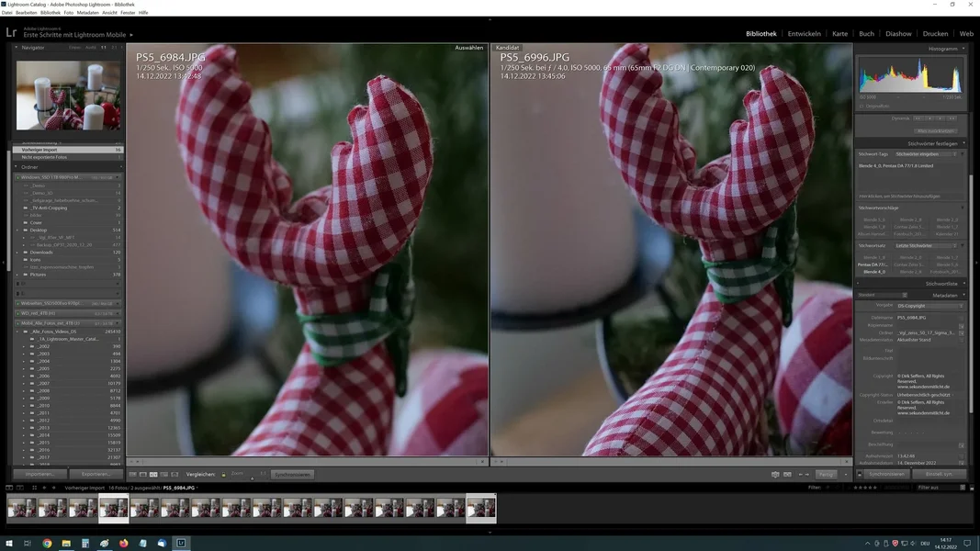The image size is (980, 551).
Task: Show the second window display icon
Action: coord(20,488)
